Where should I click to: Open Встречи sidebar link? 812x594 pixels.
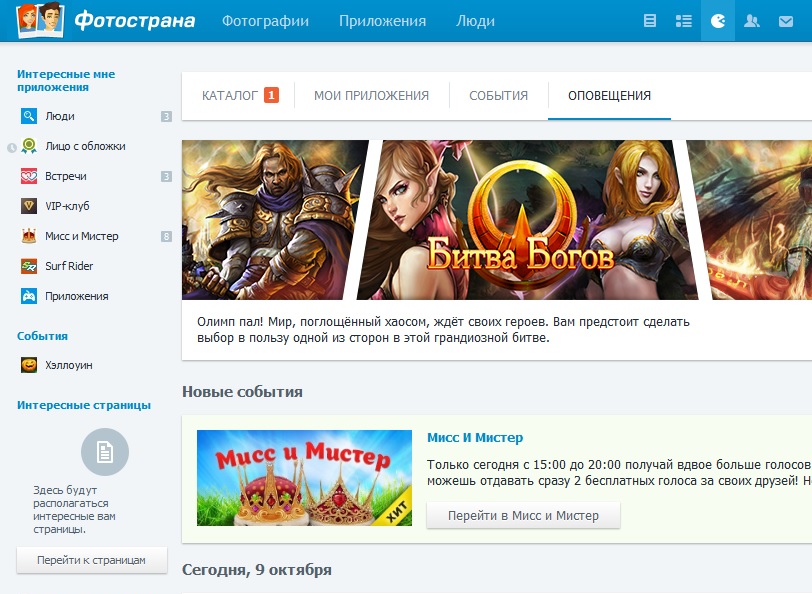(66, 177)
